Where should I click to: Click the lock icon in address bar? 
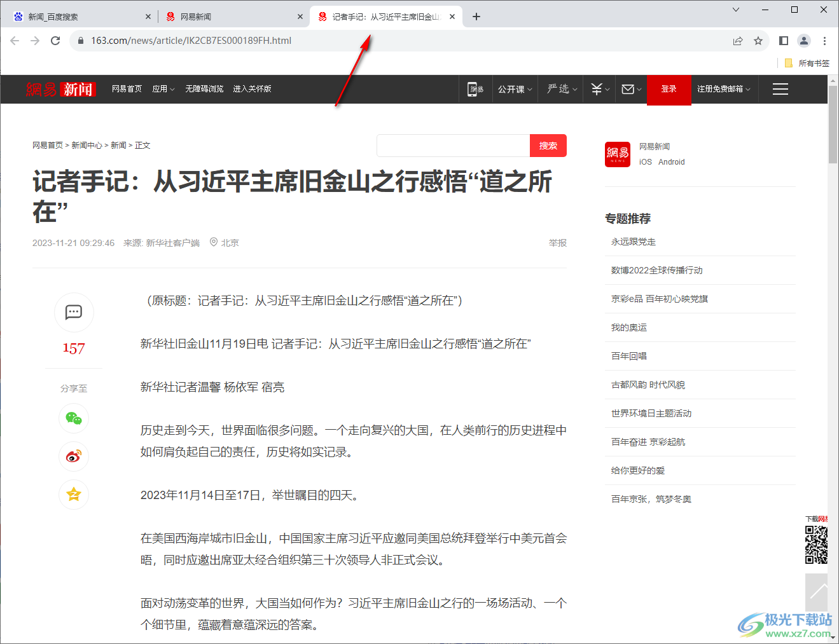[80, 41]
